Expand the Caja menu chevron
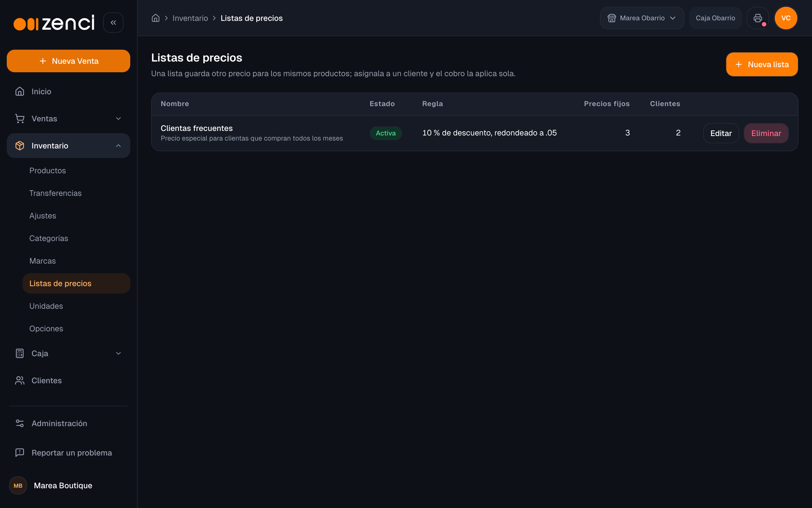Image resolution: width=812 pixels, height=508 pixels. pos(118,353)
